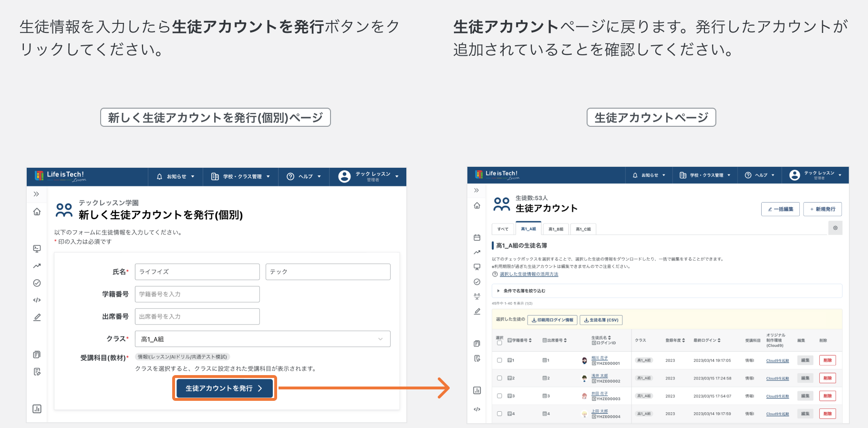
Task: Download the 生徒名簿 (CSV) file
Action: click(x=601, y=320)
